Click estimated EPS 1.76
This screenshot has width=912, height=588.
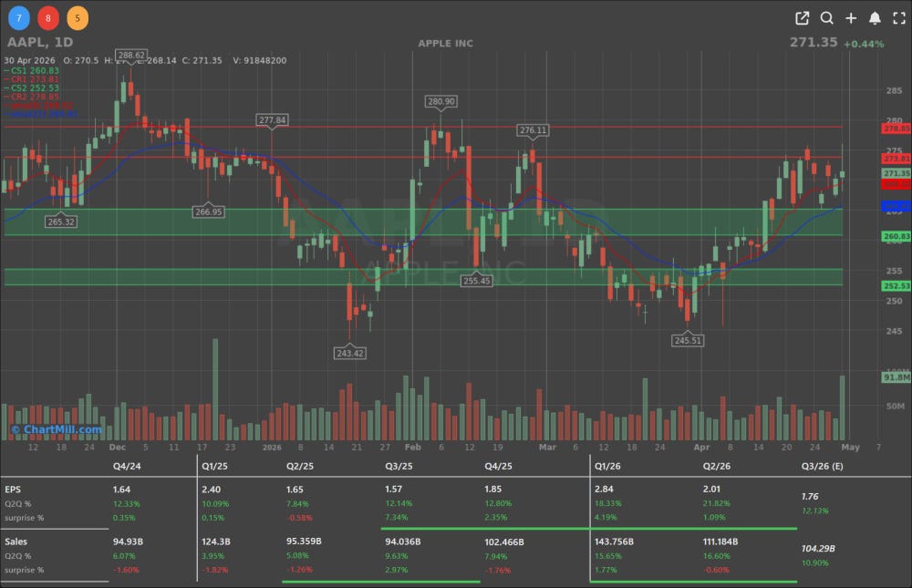point(810,496)
